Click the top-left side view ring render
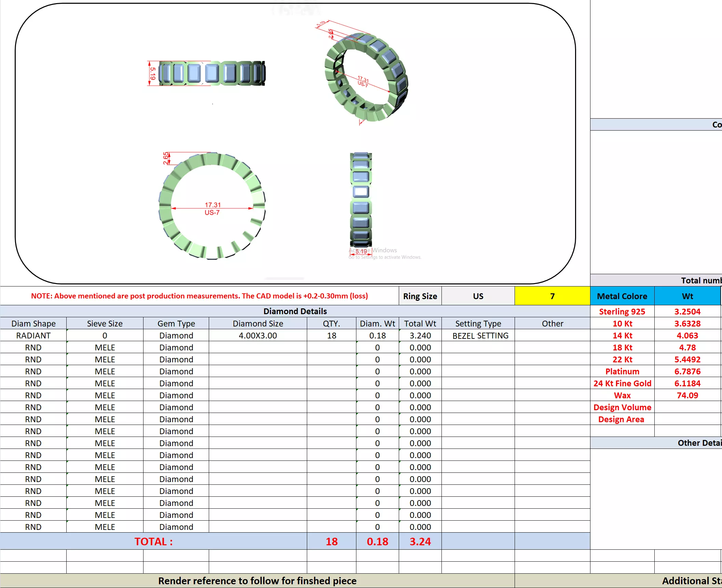This screenshot has height=588, width=722. [x=212, y=73]
